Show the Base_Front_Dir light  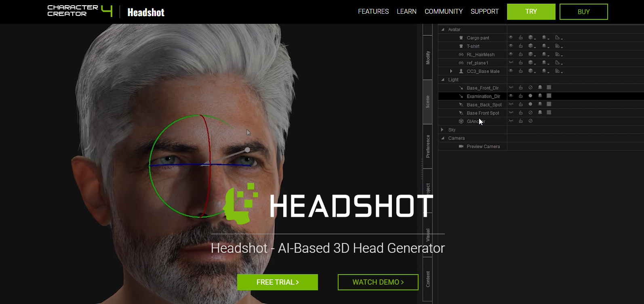point(511,88)
